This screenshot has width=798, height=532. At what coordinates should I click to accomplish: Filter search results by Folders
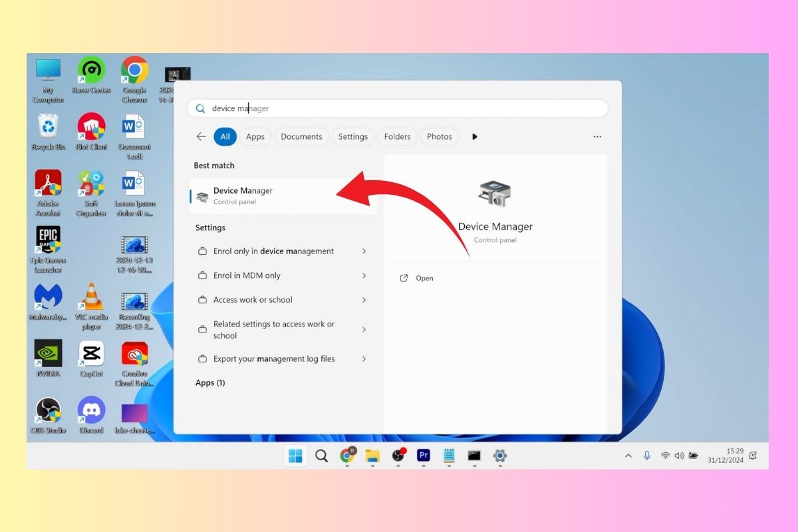point(398,136)
